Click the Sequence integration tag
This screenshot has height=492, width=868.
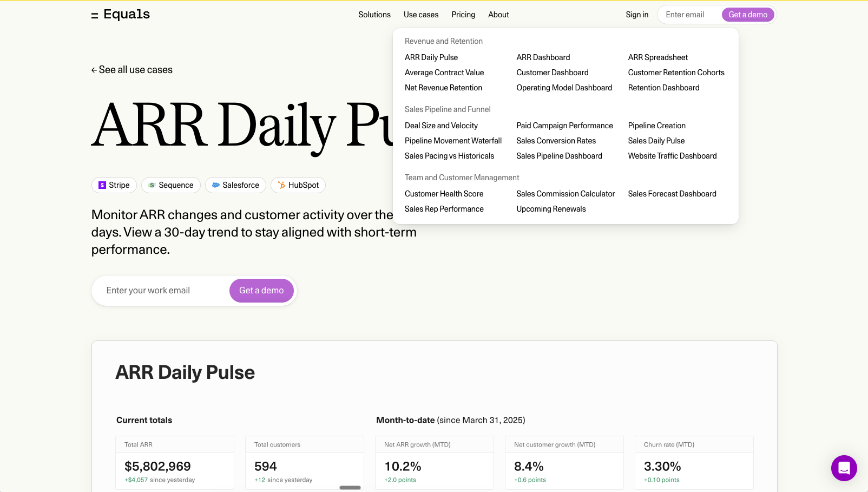pyautogui.click(x=171, y=185)
